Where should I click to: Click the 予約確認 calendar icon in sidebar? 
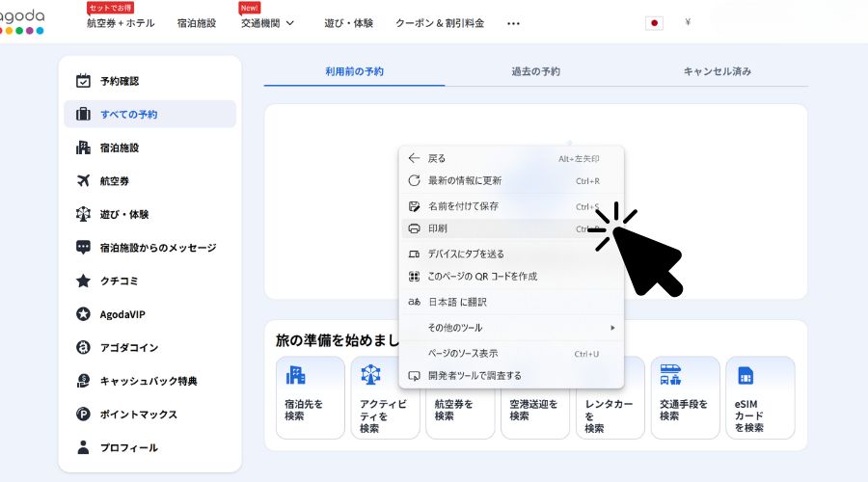tap(83, 81)
